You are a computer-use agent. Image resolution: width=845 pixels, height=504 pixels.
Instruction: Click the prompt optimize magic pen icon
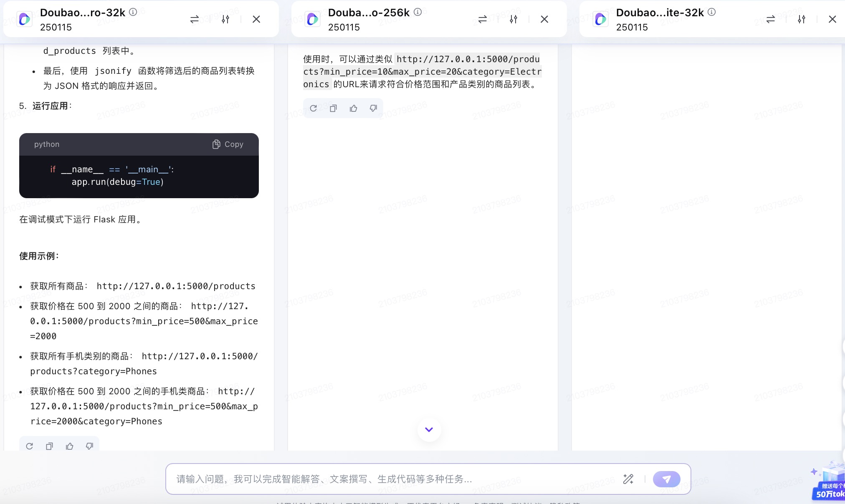click(628, 479)
